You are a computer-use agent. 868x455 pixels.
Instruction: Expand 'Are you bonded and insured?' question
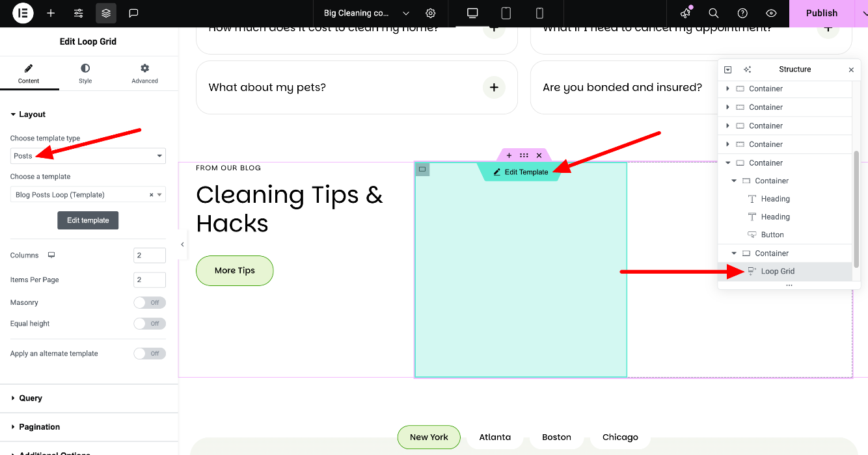pyautogui.click(x=622, y=87)
